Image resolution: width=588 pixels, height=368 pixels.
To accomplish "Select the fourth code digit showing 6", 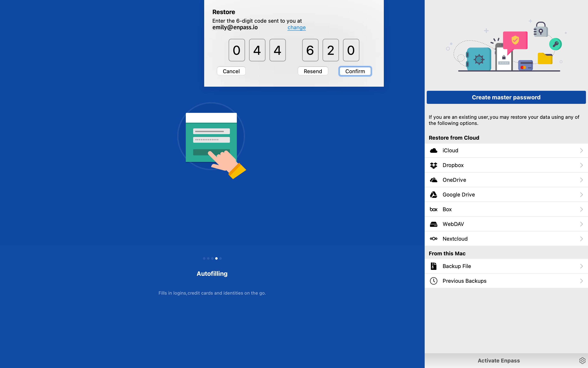I will click(310, 50).
